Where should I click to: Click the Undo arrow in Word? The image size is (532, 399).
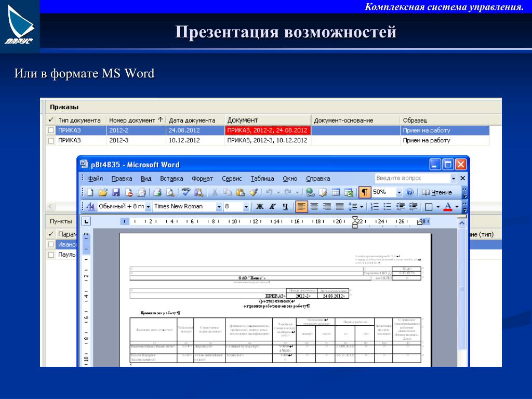click(269, 192)
